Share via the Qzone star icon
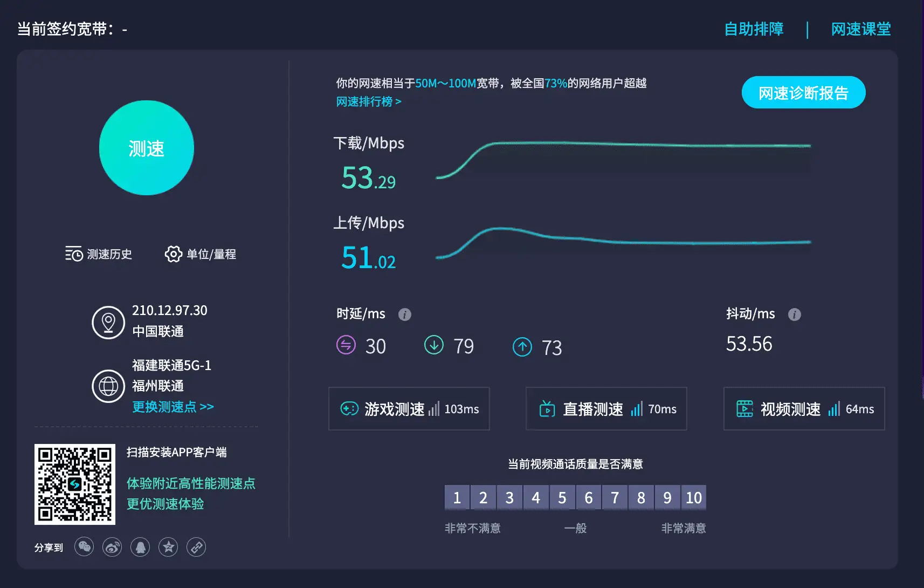This screenshot has height=588, width=924. point(168,547)
